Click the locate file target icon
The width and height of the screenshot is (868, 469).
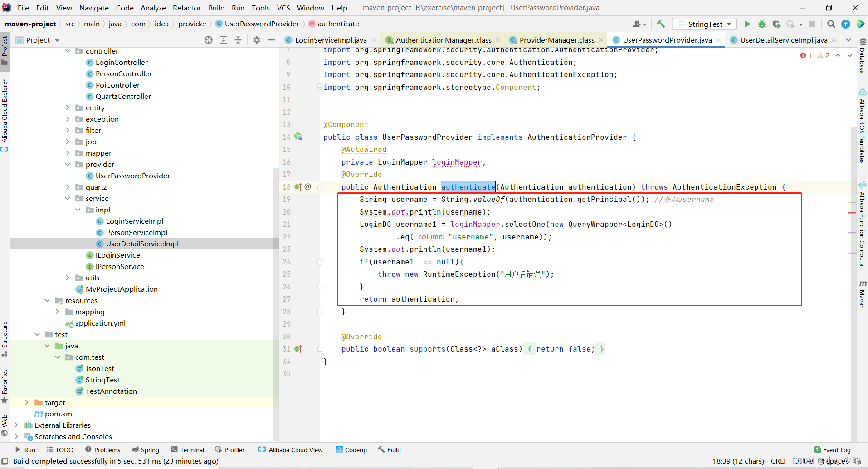[x=209, y=40]
